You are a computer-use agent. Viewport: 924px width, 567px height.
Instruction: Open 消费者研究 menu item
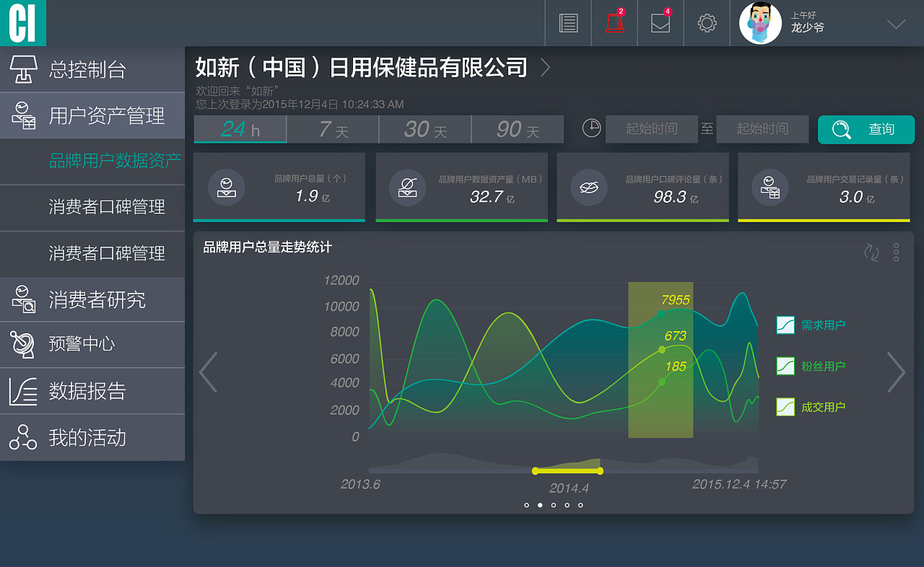[x=92, y=299]
